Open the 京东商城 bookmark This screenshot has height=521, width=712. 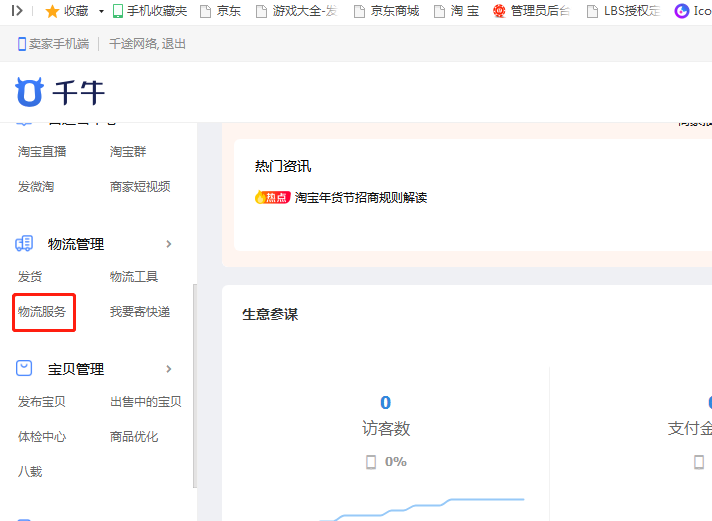click(x=387, y=11)
